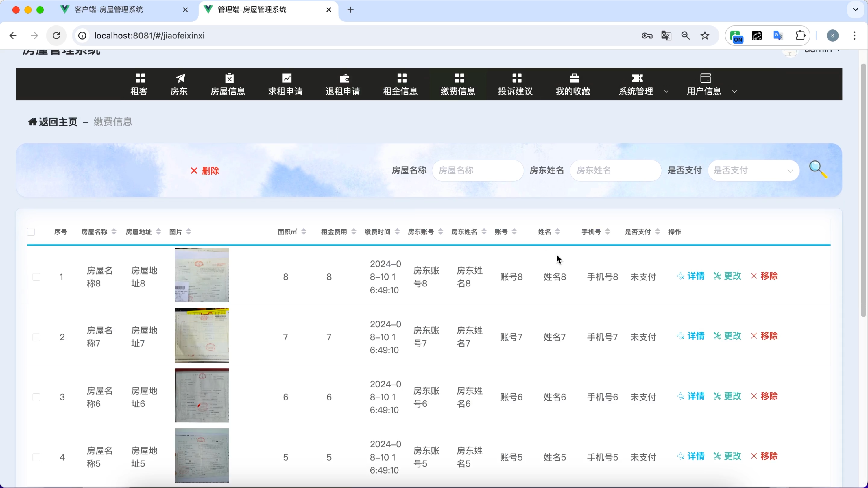Open 退租申请 wallet icon
The height and width of the screenshot is (488, 868).
point(344,78)
